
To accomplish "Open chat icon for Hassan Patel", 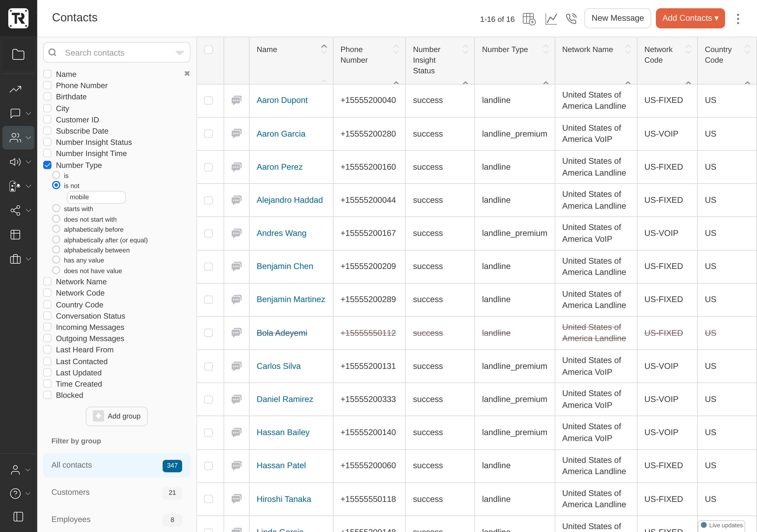I will [236, 465].
